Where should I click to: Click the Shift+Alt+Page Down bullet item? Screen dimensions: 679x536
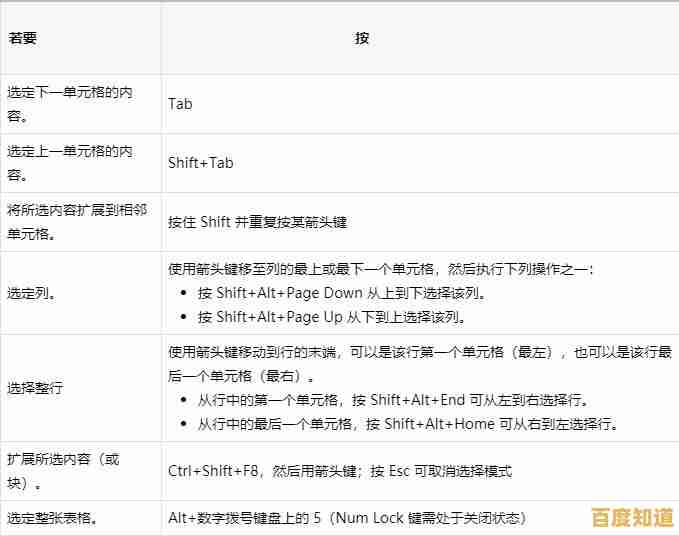[342, 294]
